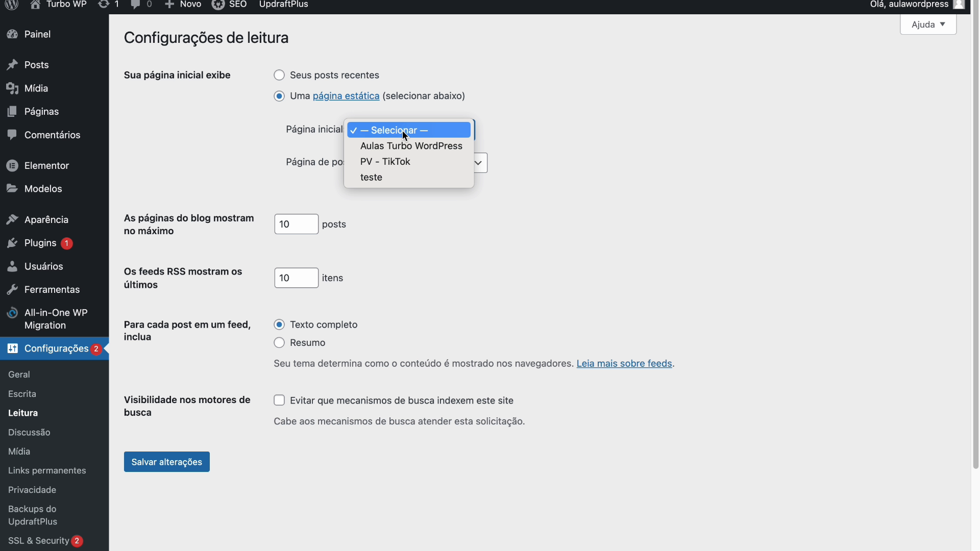
Task: Select 'Seus posts recentes' radio option
Action: 279,76
